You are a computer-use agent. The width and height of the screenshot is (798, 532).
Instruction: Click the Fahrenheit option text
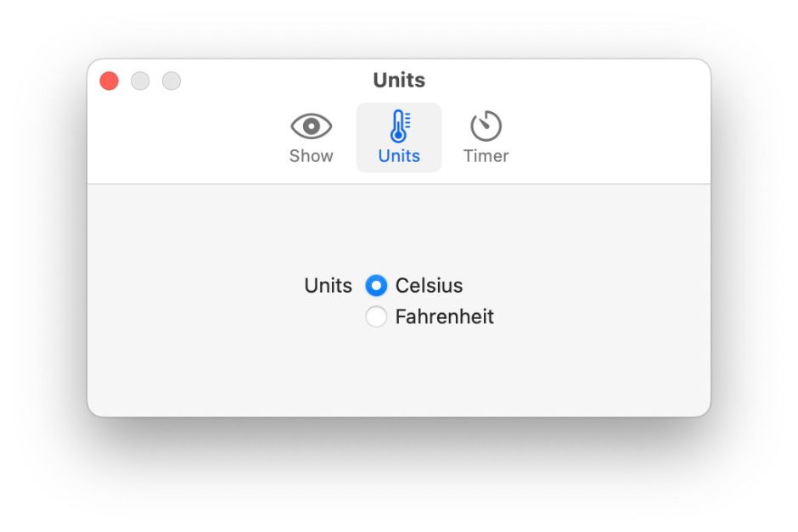point(444,317)
